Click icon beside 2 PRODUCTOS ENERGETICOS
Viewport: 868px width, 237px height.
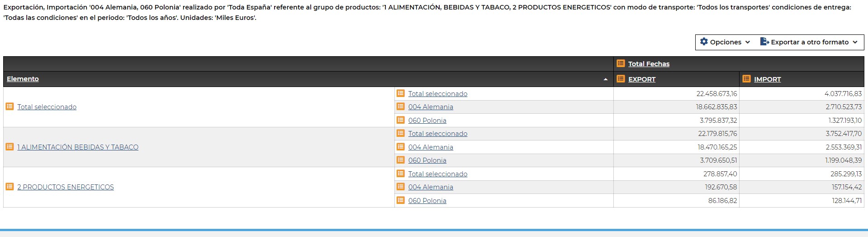click(9, 187)
